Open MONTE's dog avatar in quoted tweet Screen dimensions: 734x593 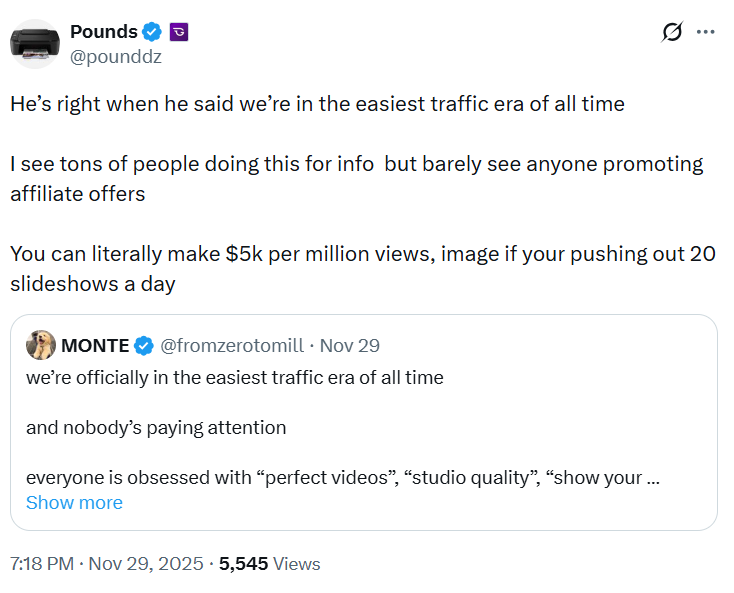pos(41,345)
